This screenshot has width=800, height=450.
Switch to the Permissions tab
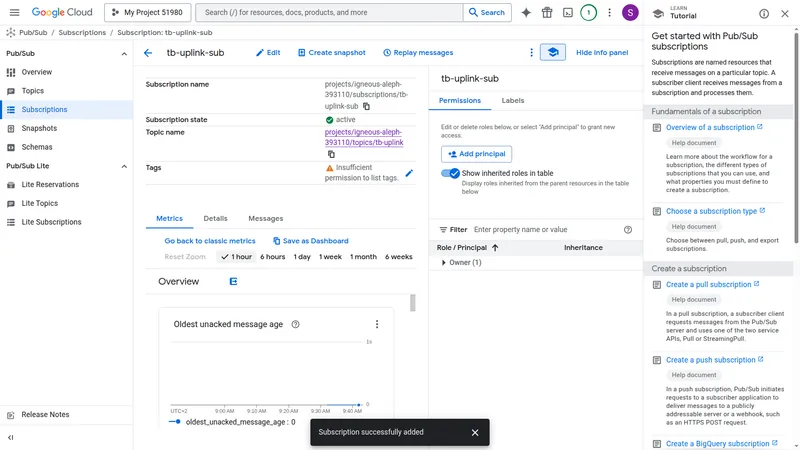pyautogui.click(x=460, y=101)
